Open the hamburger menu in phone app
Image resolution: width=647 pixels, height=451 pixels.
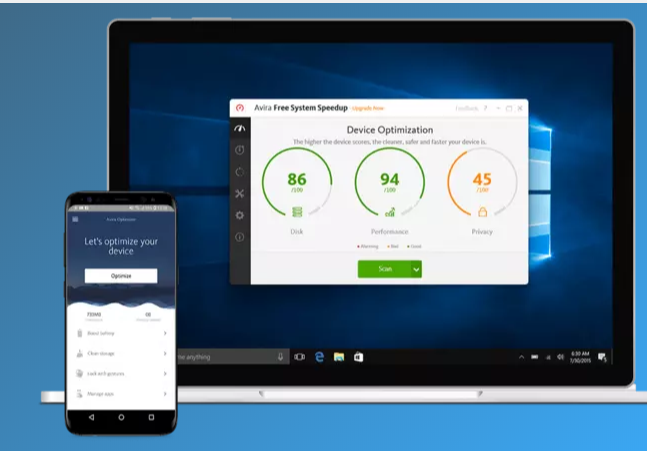tap(75, 218)
